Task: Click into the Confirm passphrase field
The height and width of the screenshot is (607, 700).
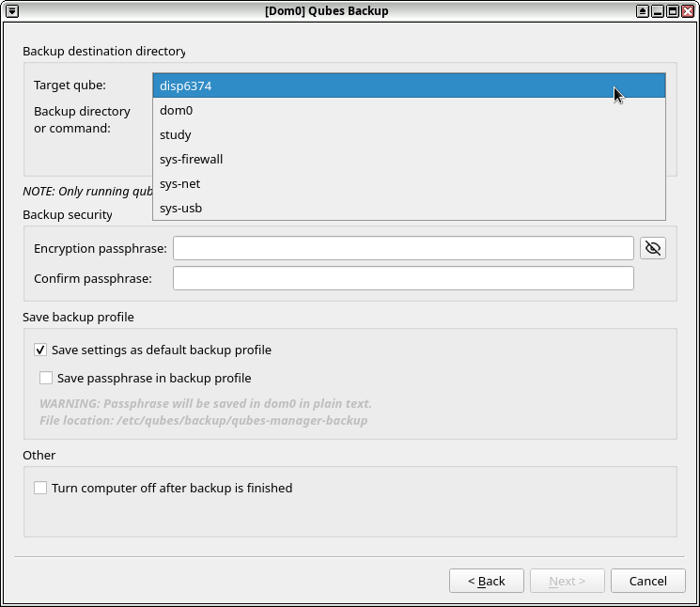Action: (403, 278)
